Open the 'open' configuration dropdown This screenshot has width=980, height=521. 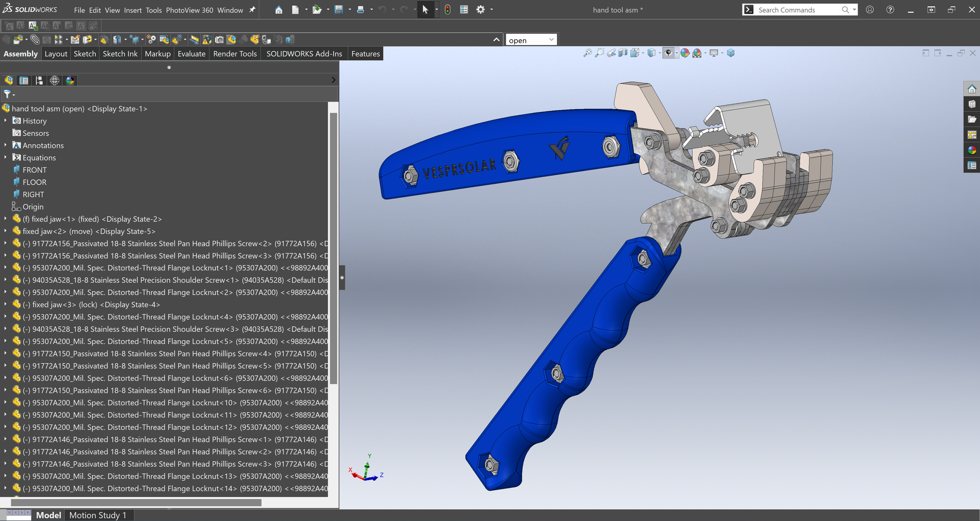(551, 40)
